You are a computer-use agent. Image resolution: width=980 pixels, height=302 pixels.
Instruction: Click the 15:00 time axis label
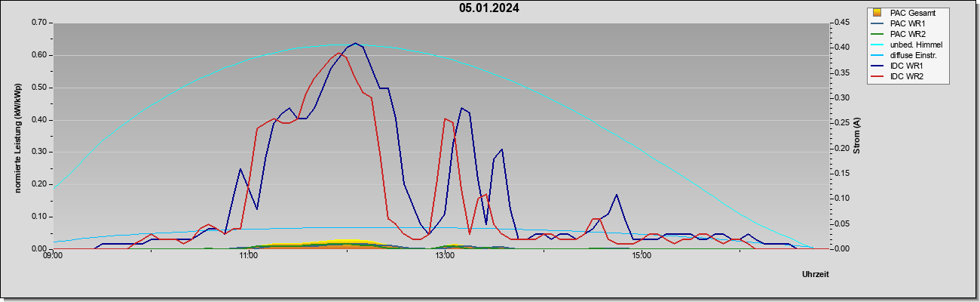pyautogui.click(x=641, y=255)
